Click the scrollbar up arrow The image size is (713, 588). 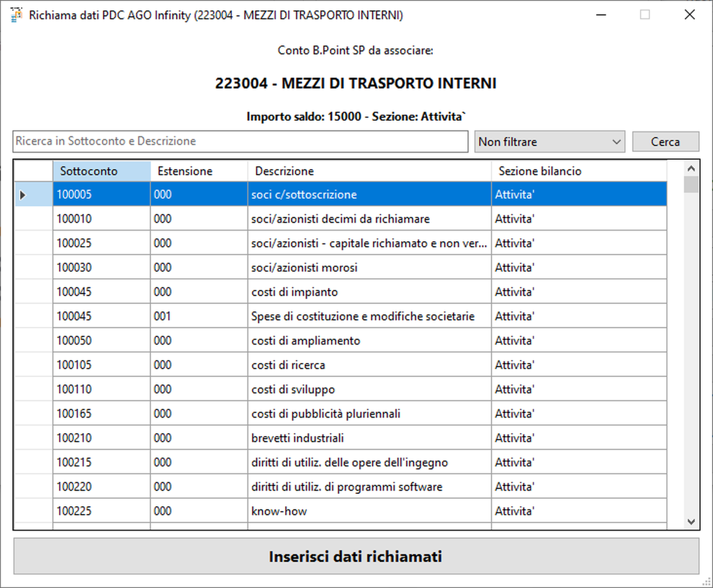pyautogui.click(x=691, y=168)
